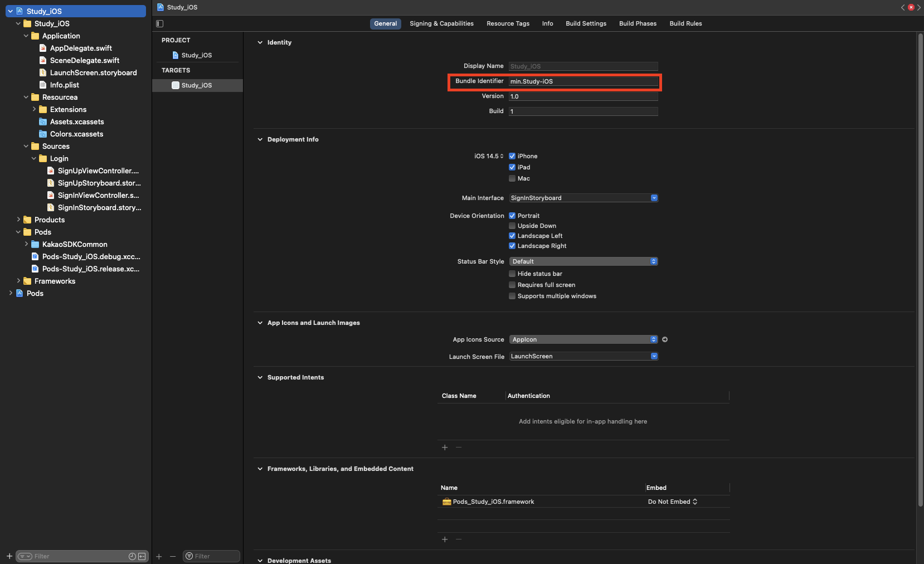Toggle source control filter icon in navigator
Viewport: 924px width, 564px height.
[x=142, y=556]
